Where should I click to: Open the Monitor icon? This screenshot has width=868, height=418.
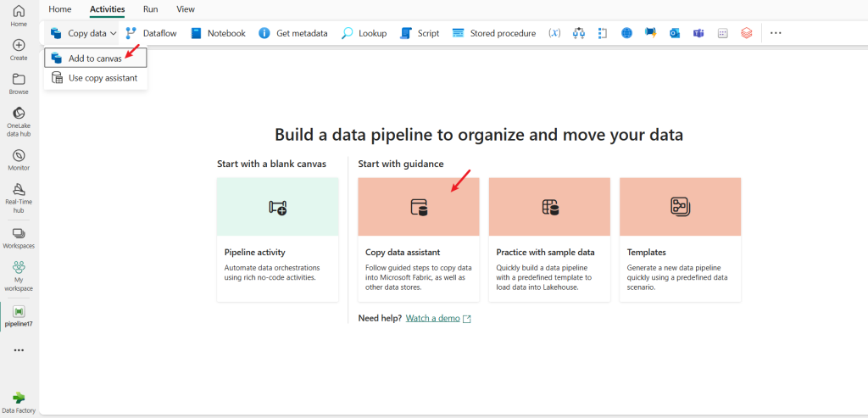19,159
